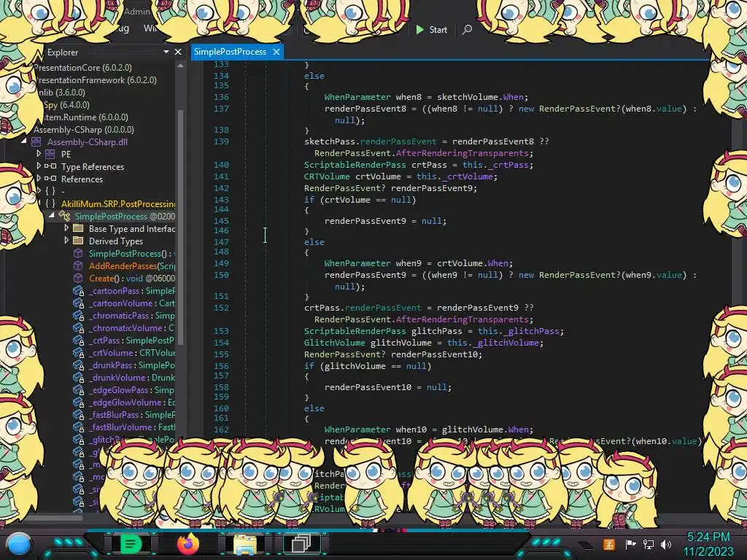Click the Derived Types folder icon
The height and width of the screenshot is (560, 747).
click(78, 241)
